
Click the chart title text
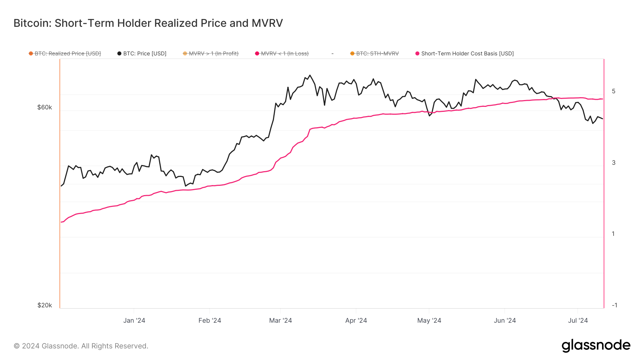tap(148, 23)
